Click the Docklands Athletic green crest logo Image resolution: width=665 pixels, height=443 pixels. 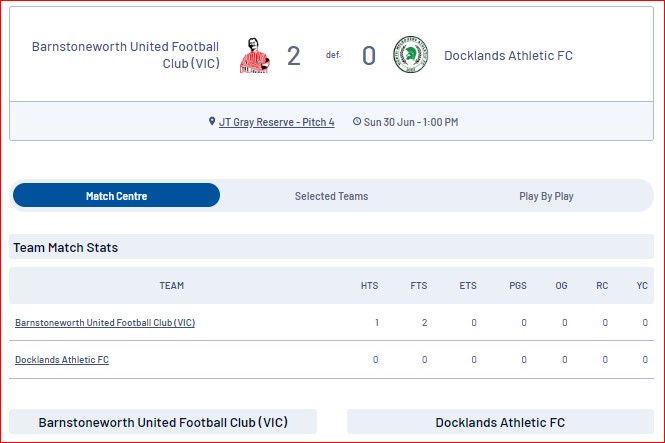tap(410, 55)
